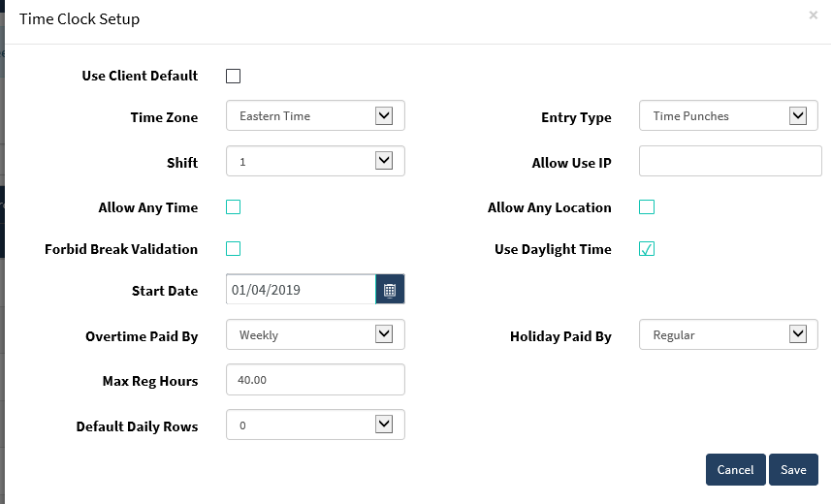The width and height of the screenshot is (831, 504).
Task: Cancel the time clock setup
Action: coord(736,469)
